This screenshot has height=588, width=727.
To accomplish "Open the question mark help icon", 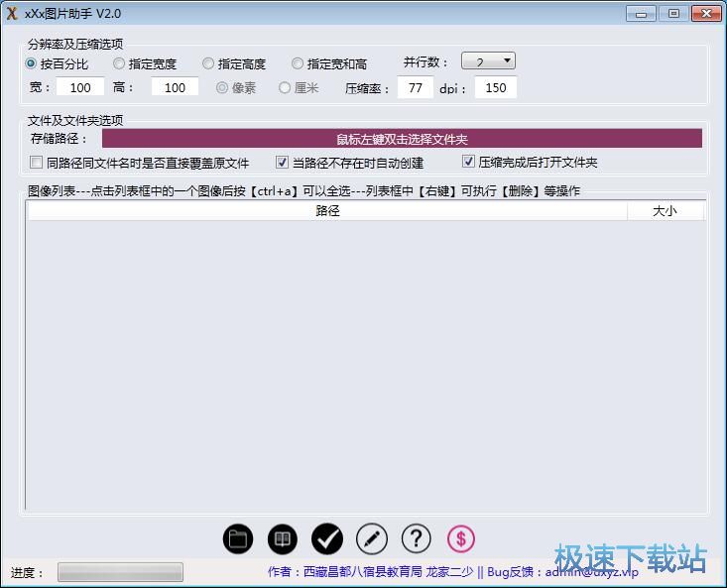I will [x=416, y=538].
